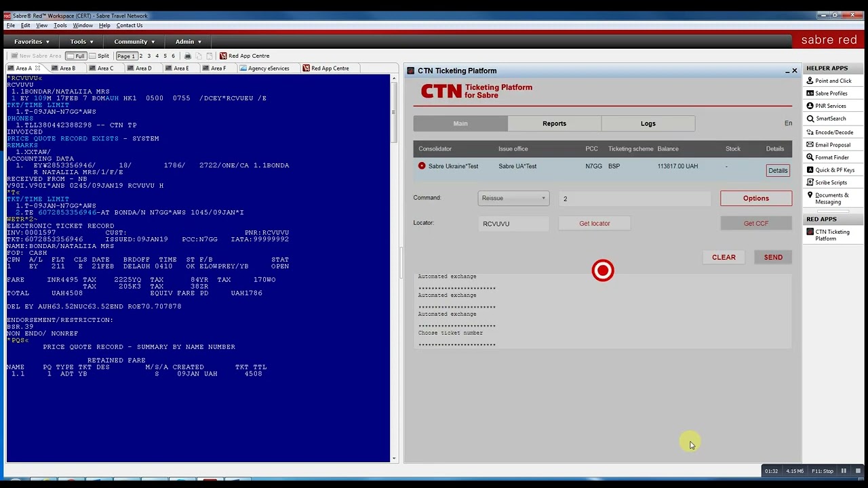This screenshot has width=868, height=488.
Task: Click the Get locator button
Action: [595, 223]
